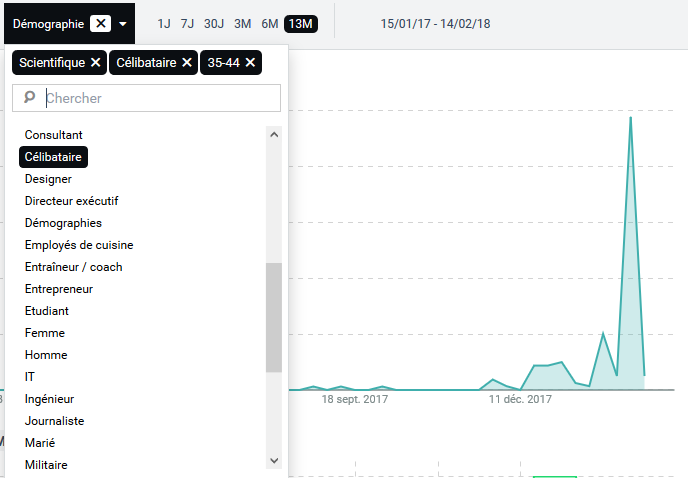The image size is (688, 478).
Task: Click the 18 sept. 2017 axis label
Action: pyautogui.click(x=355, y=399)
